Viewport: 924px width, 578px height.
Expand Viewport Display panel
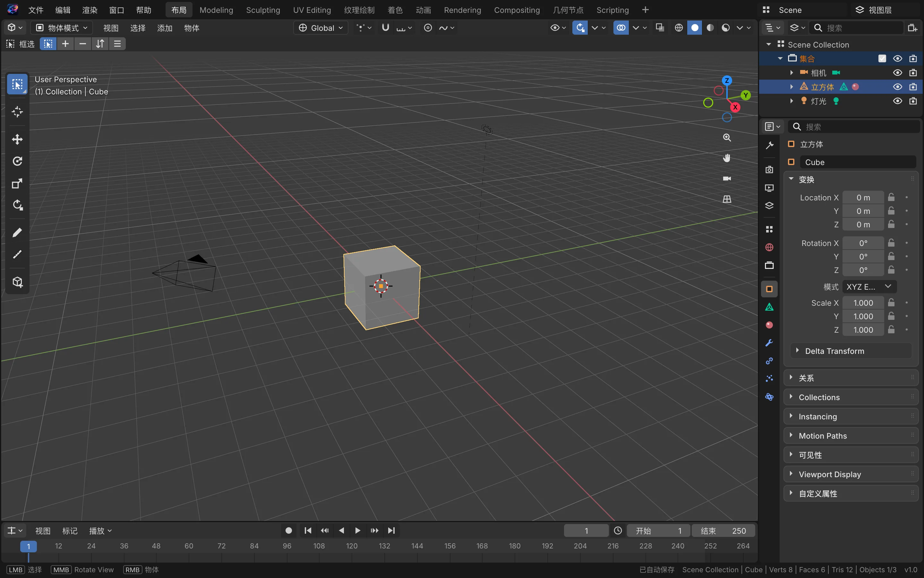click(x=851, y=474)
